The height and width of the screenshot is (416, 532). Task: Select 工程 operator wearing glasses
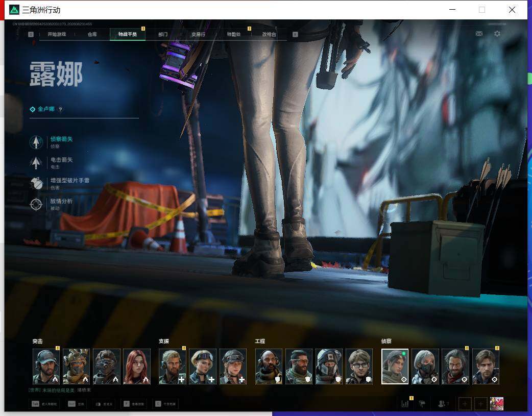tap(359, 366)
